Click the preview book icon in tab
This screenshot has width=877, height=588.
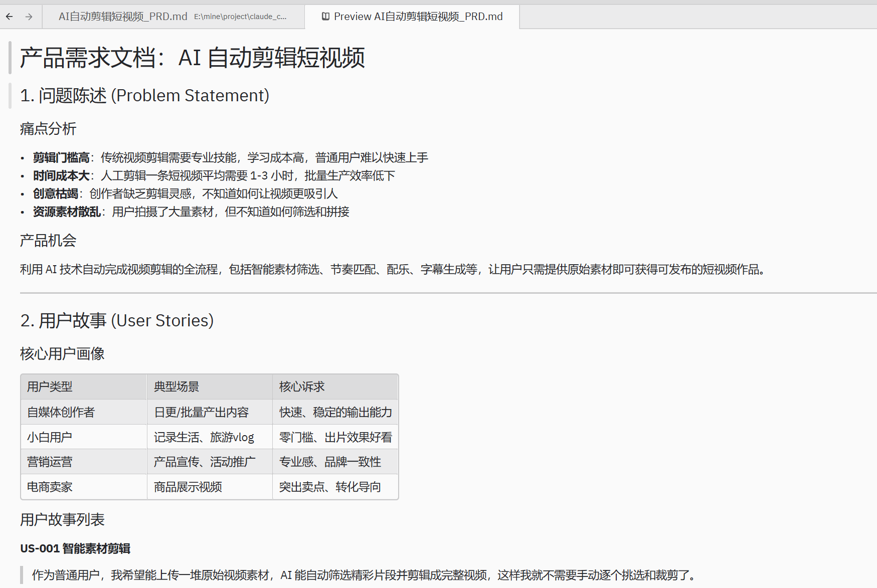(325, 17)
